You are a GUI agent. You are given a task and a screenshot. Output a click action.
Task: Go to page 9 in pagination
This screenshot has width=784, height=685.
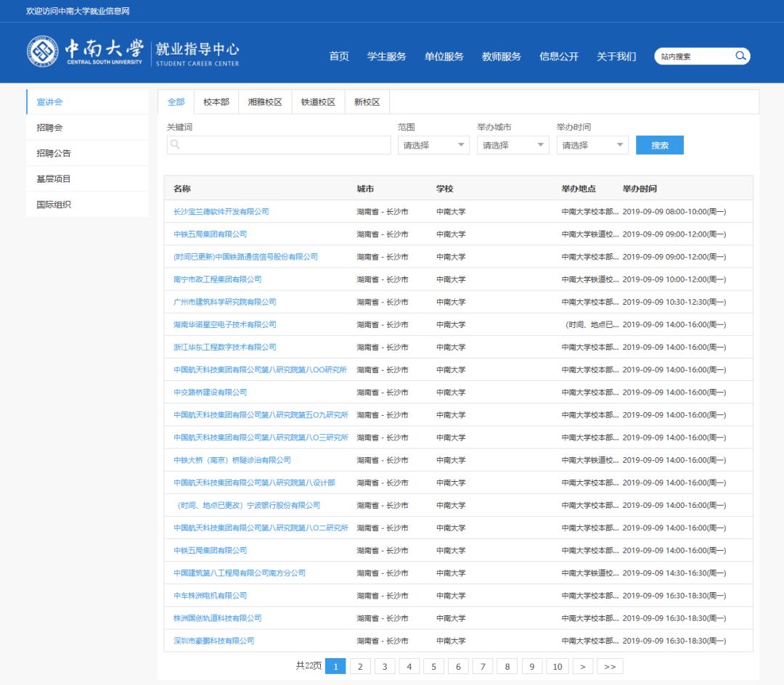click(x=532, y=666)
